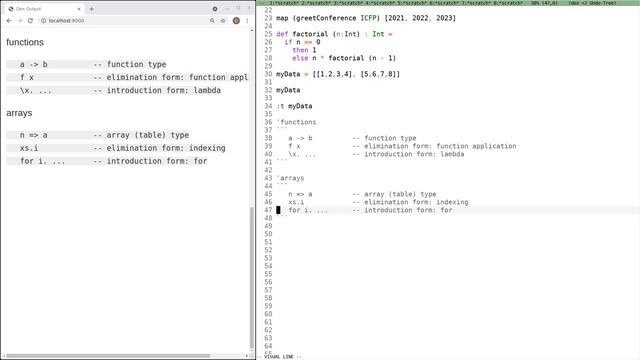
Task: Click the VISUAL LINE mode indicator
Action: pos(279,357)
